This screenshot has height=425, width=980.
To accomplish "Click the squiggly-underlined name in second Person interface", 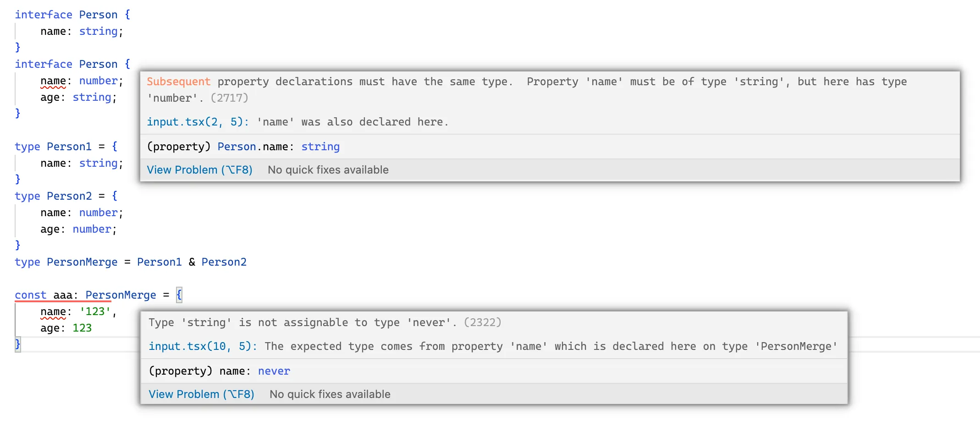I will pyautogui.click(x=53, y=81).
